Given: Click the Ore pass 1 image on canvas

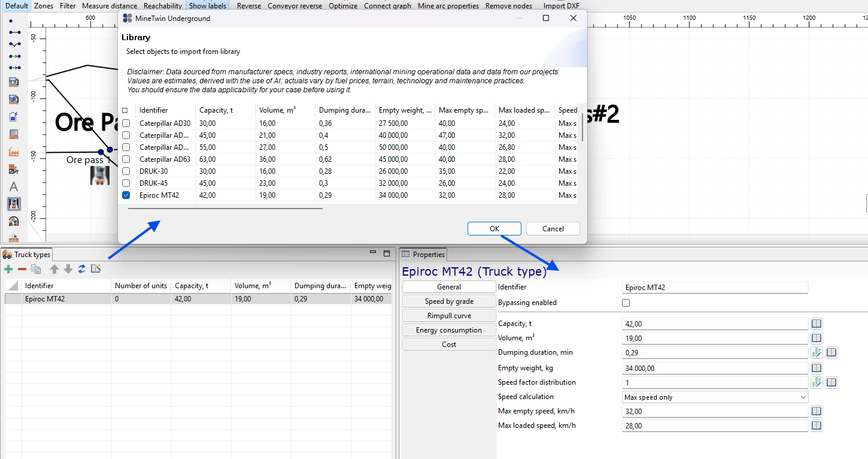Looking at the screenshot, I should click(100, 175).
